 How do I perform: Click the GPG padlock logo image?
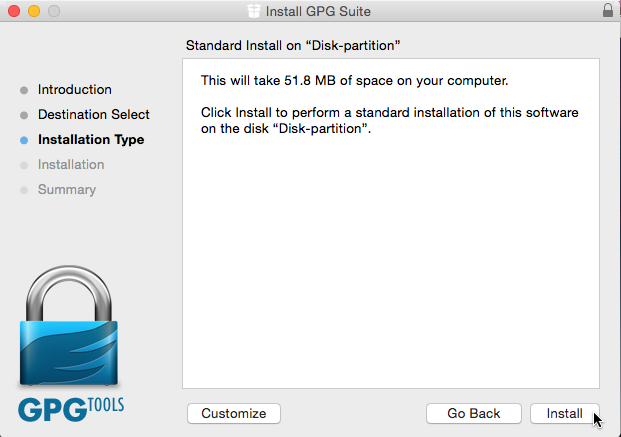coord(69,325)
